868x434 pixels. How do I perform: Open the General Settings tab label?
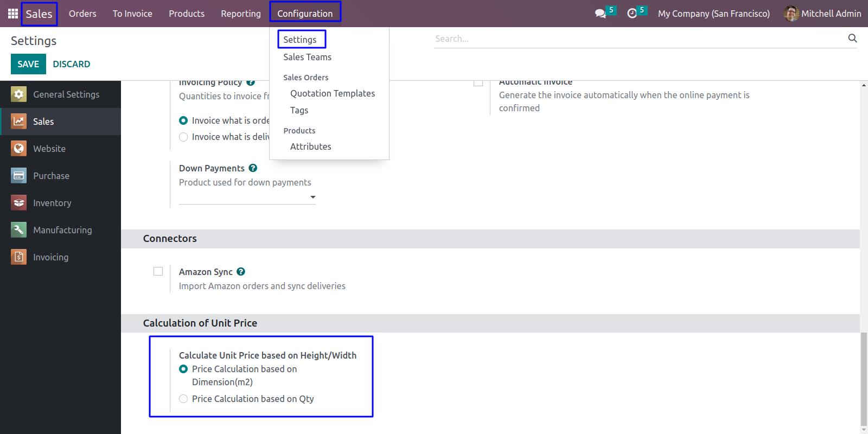66,94
